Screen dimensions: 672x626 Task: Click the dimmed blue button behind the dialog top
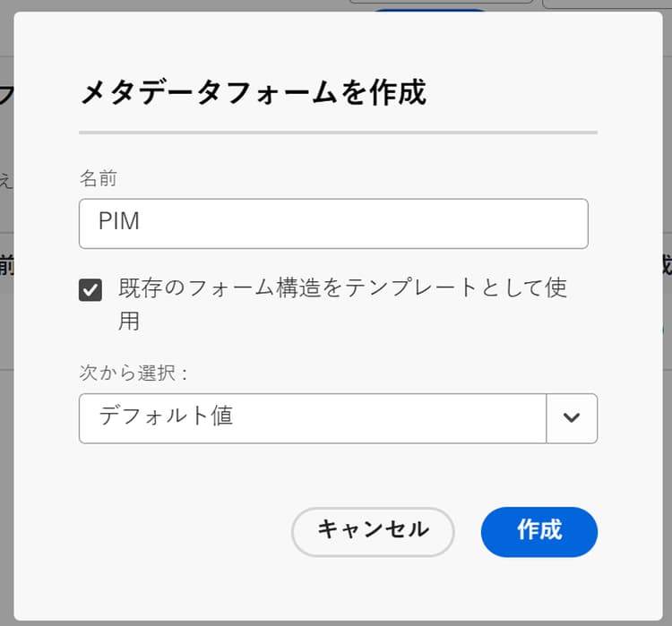[x=430, y=7]
